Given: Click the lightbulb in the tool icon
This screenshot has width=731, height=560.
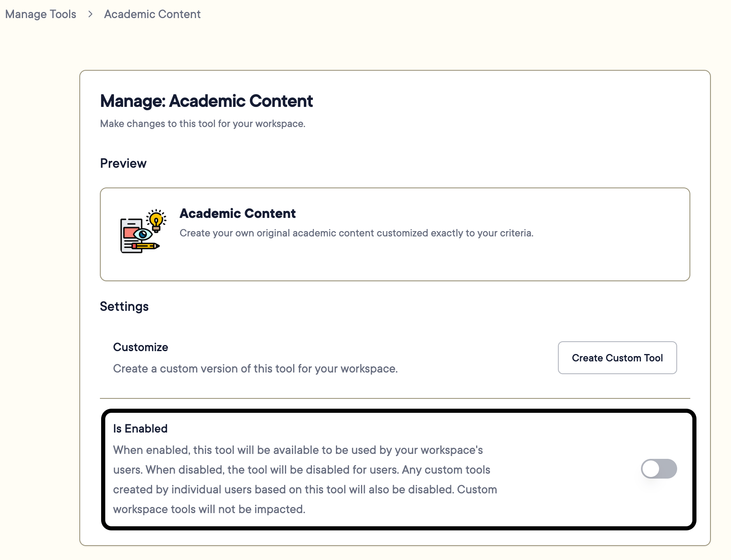Looking at the screenshot, I should (156, 221).
